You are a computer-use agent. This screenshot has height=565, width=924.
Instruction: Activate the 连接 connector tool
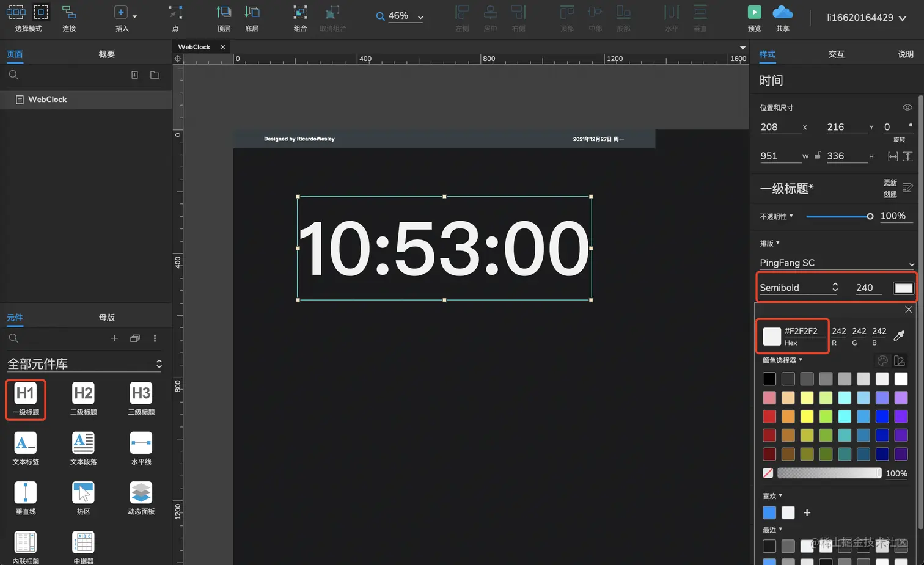click(69, 12)
